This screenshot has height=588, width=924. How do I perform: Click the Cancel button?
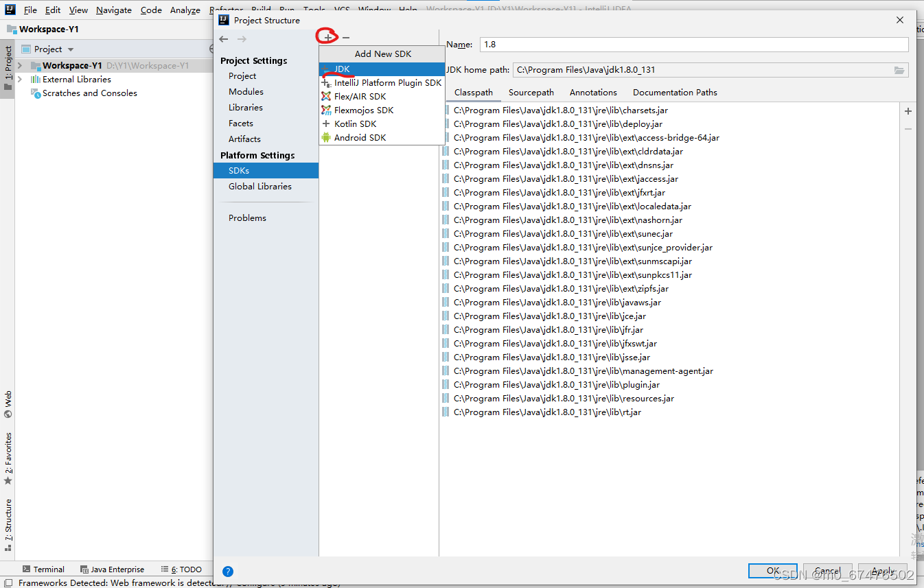click(827, 571)
